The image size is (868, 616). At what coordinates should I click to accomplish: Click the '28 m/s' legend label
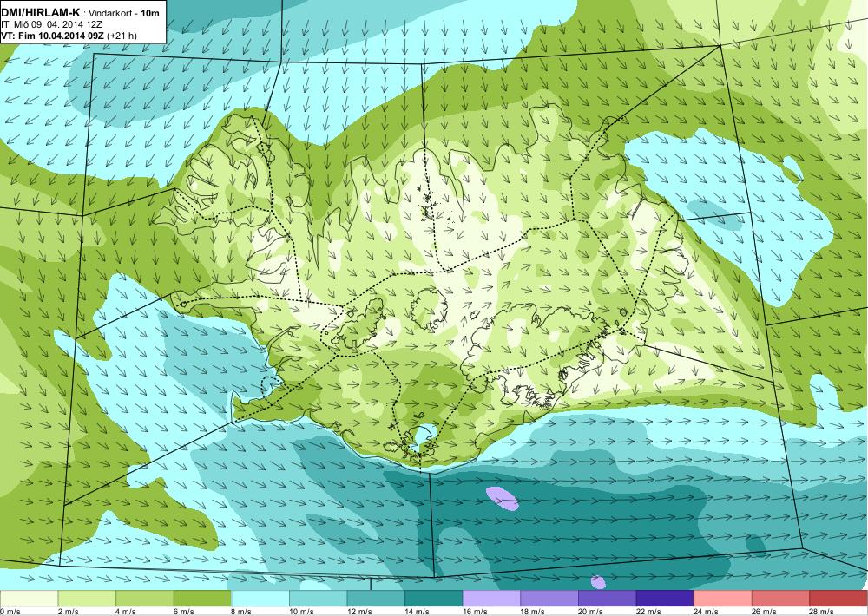(x=822, y=612)
